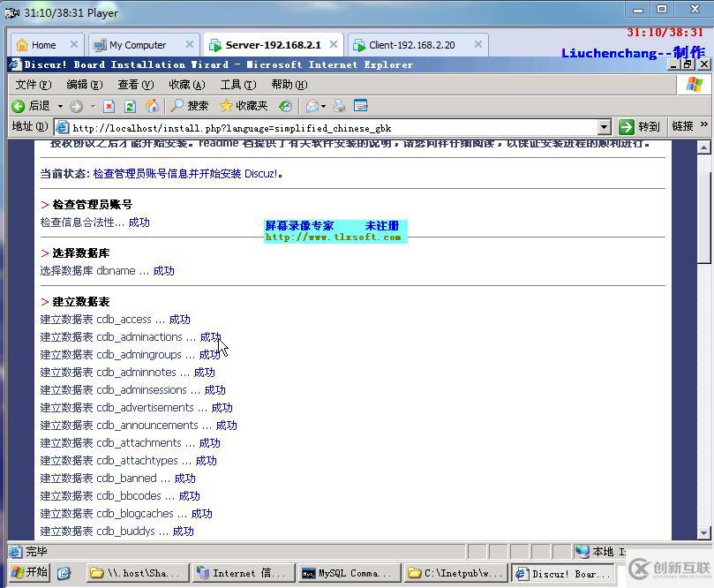Click the cdb_blogcaches table row

coord(126,513)
